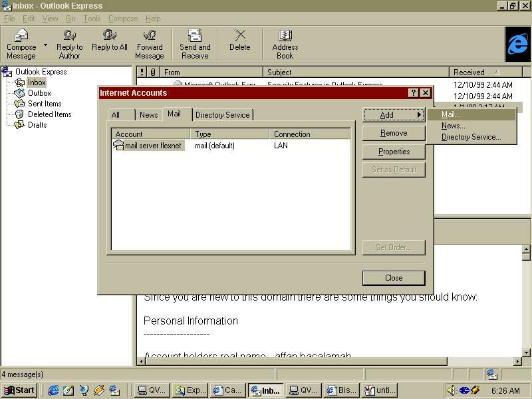Click the Compose Message toolbar icon
The image size is (532, 399).
point(21,37)
